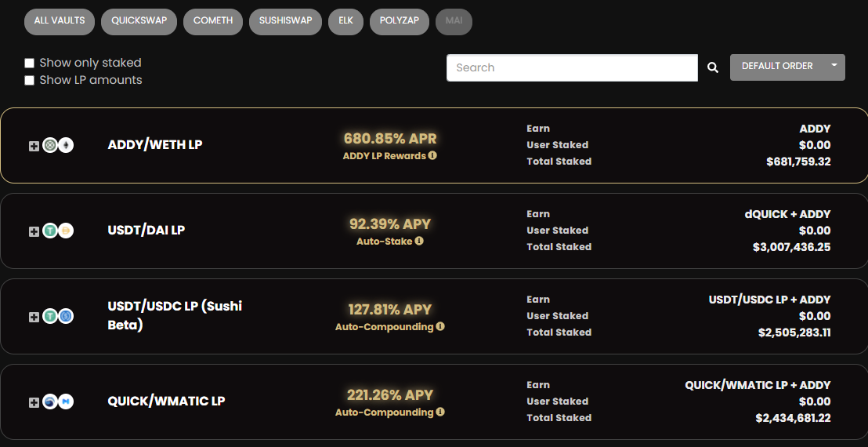Expand the USDT/USDC LP Sushi Beta vault
This screenshot has height=447, width=868.
tap(34, 317)
